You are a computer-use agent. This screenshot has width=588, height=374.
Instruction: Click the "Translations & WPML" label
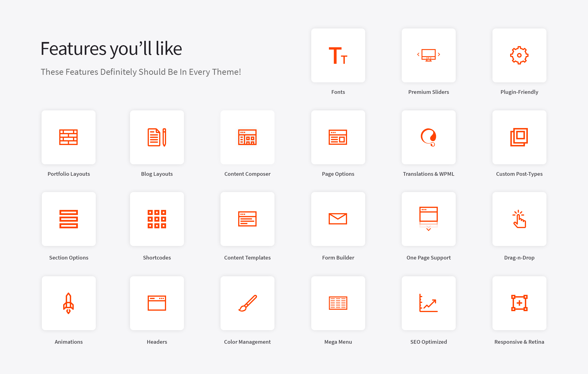point(429,174)
